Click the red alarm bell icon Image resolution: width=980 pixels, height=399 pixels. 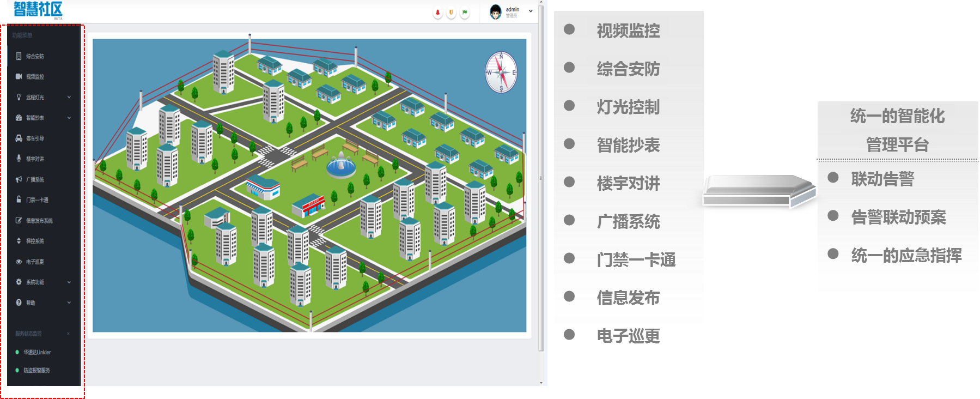point(437,13)
